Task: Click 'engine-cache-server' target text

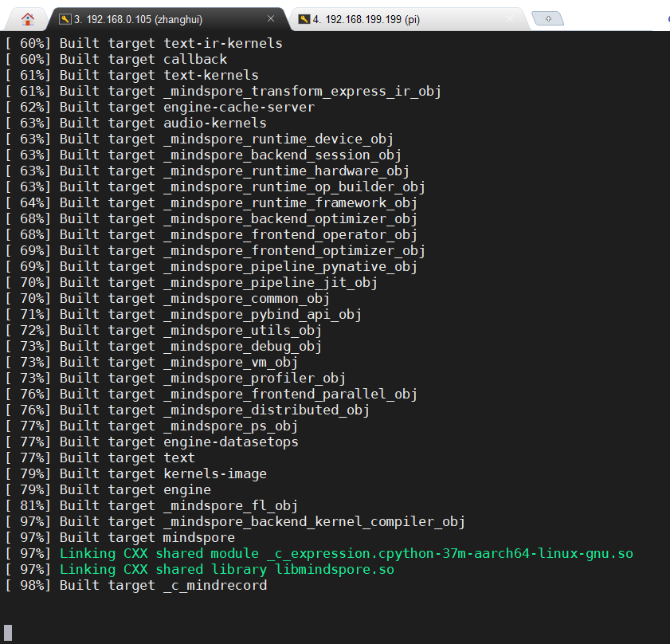Action: (239, 107)
